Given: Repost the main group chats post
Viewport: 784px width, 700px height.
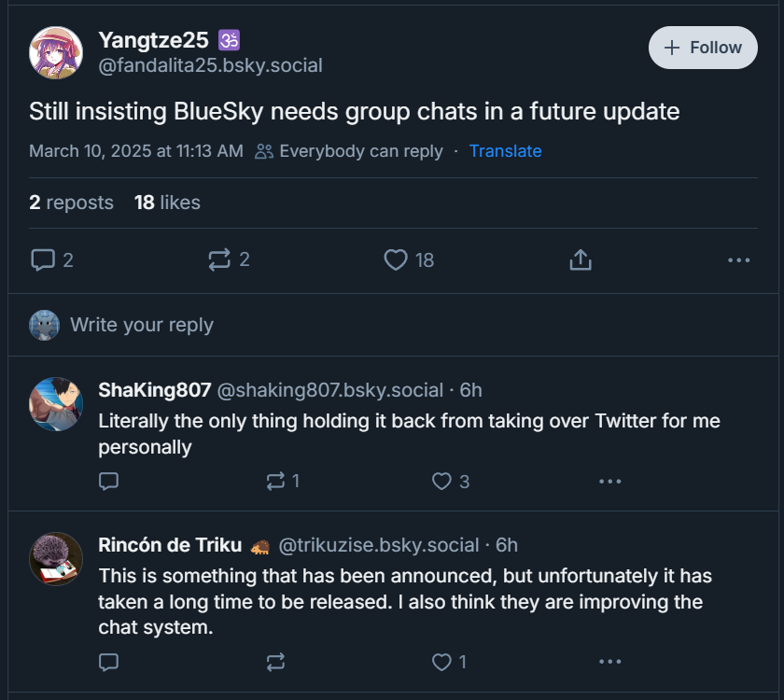Looking at the screenshot, I should [x=219, y=259].
